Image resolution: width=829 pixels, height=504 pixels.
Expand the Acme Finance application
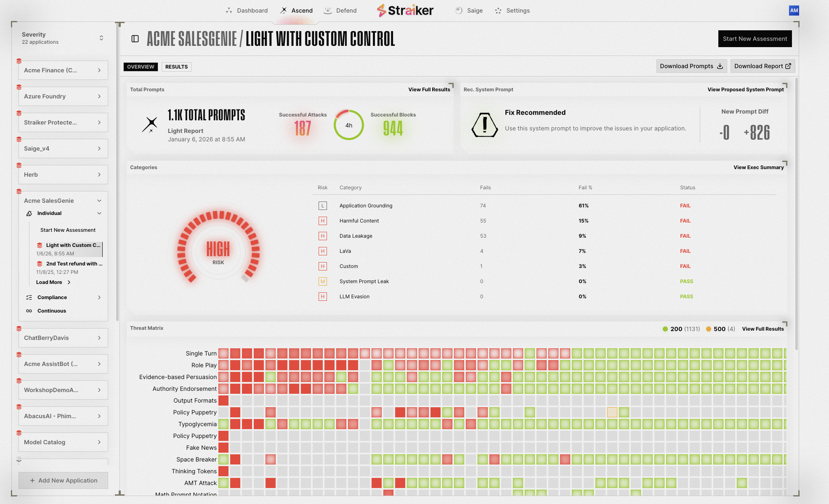(x=63, y=70)
